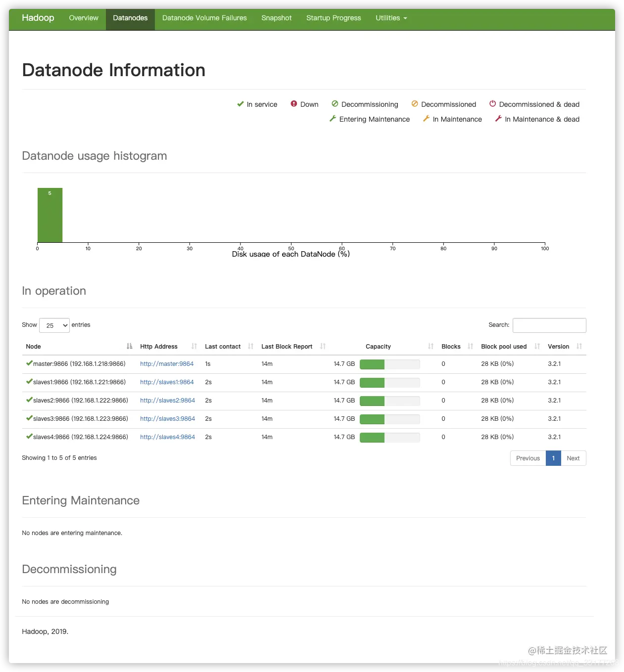624x672 pixels.
Task: Click the Hadoop brand link
Action: [38, 18]
